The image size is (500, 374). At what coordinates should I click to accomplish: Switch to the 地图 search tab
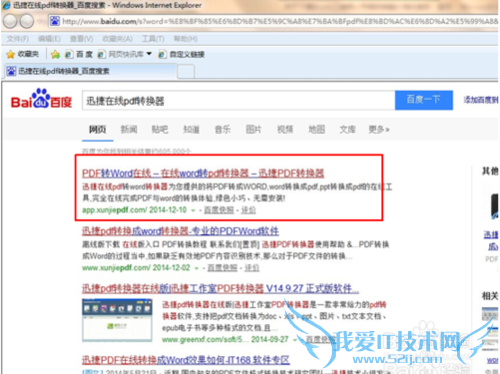[316, 129]
